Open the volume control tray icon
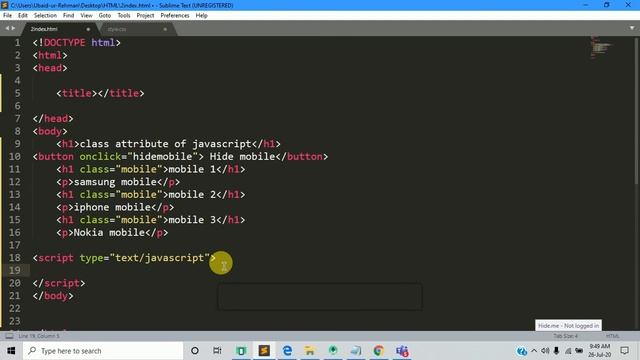 (x=545, y=351)
